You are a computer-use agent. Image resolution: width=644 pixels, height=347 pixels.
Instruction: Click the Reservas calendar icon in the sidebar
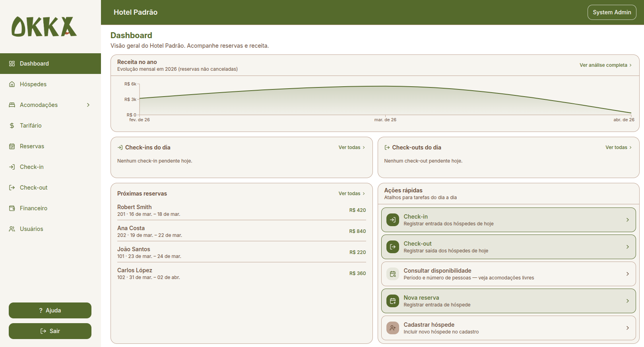[x=12, y=146]
